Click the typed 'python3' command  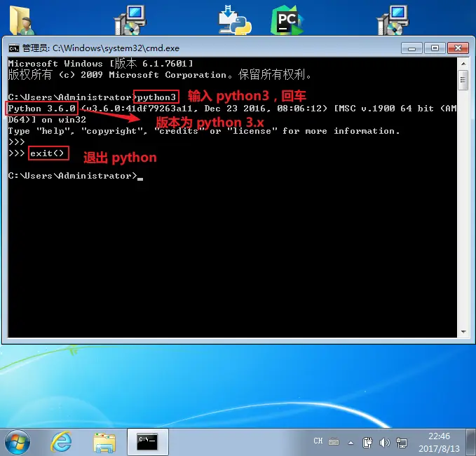(156, 97)
